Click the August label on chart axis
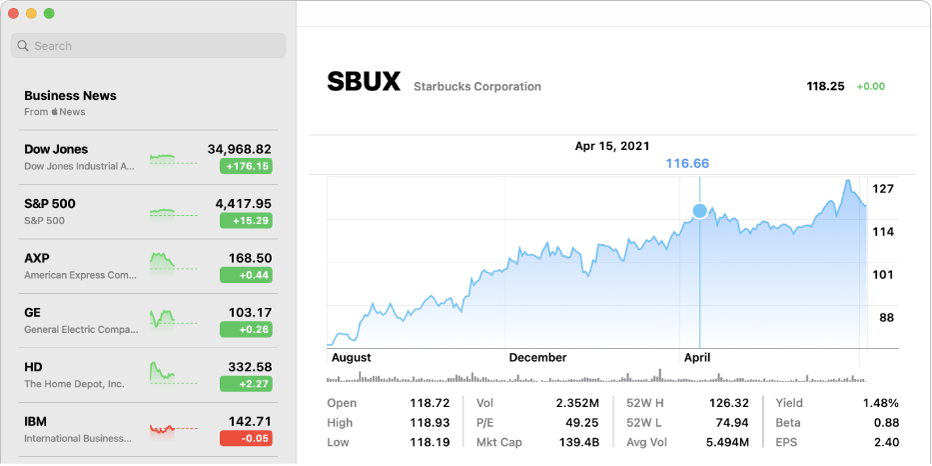 (x=351, y=358)
